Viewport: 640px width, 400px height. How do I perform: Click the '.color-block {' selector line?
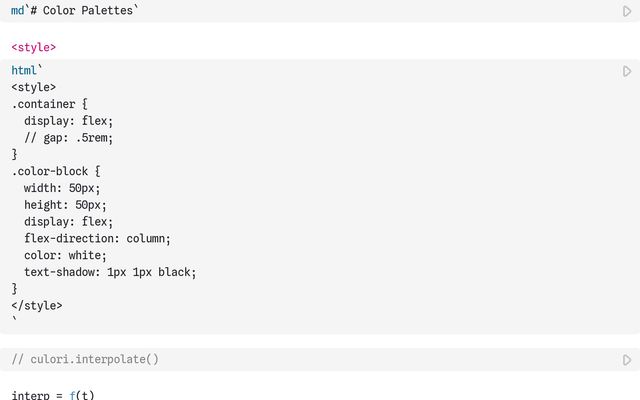click(x=56, y=171)
